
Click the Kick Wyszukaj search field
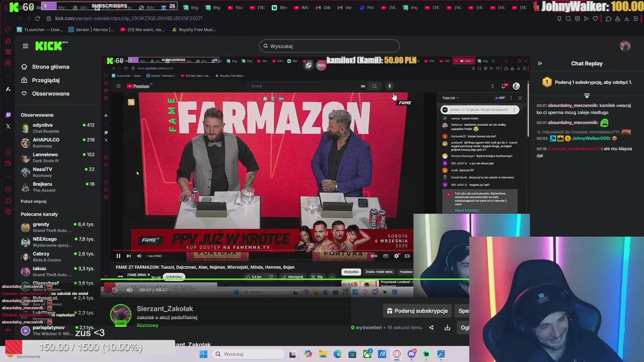tap(330, 46)
